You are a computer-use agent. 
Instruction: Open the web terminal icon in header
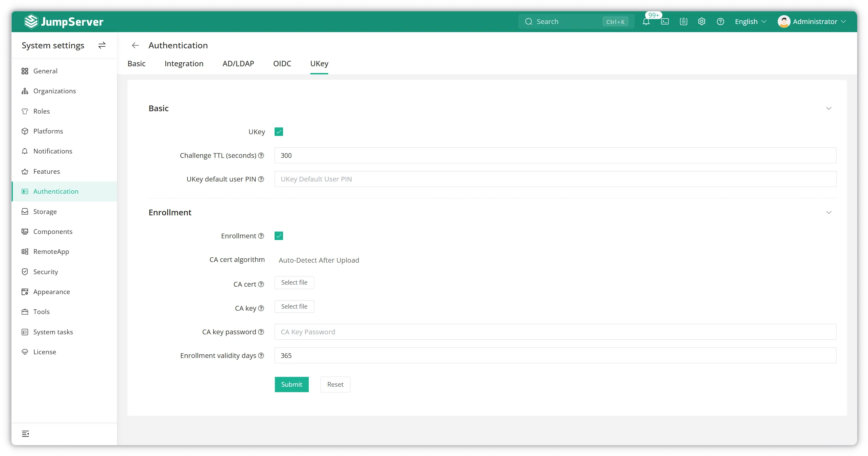(x=665, y=22)
